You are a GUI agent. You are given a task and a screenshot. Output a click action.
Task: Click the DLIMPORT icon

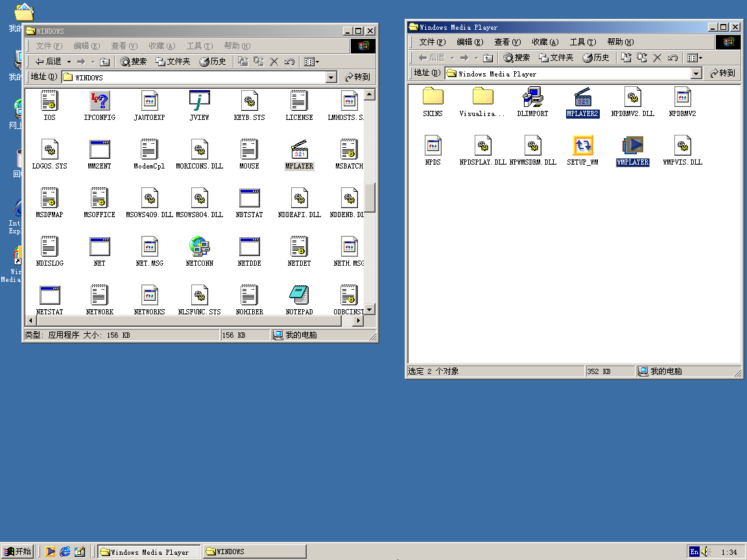click(x=532, y=102)
